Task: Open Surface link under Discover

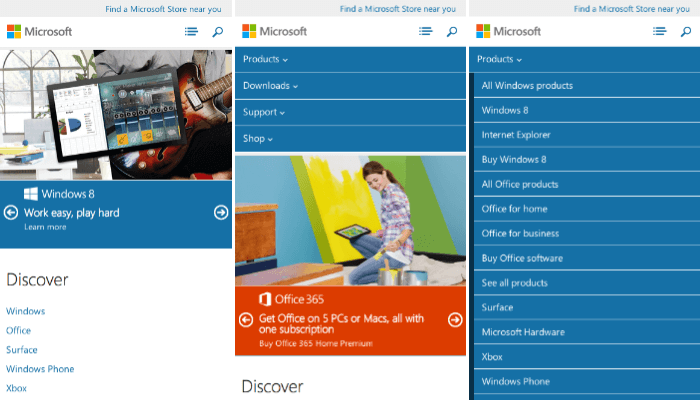Action: (21, 350)
